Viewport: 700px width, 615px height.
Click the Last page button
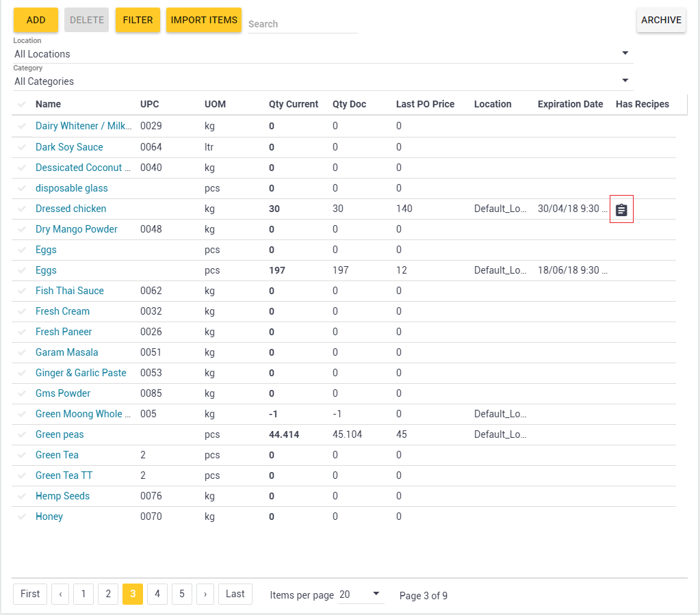click(235, 594)
